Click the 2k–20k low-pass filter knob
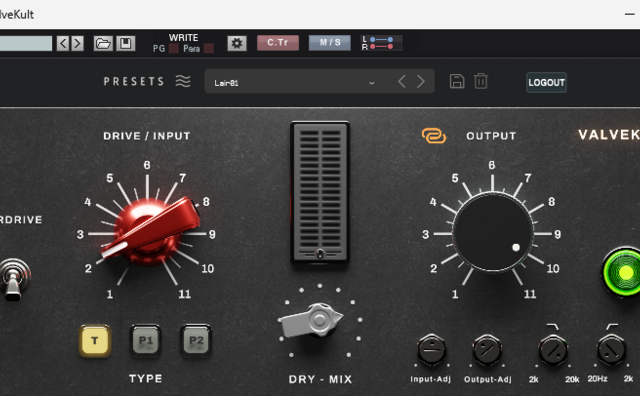 click(553, 349)
